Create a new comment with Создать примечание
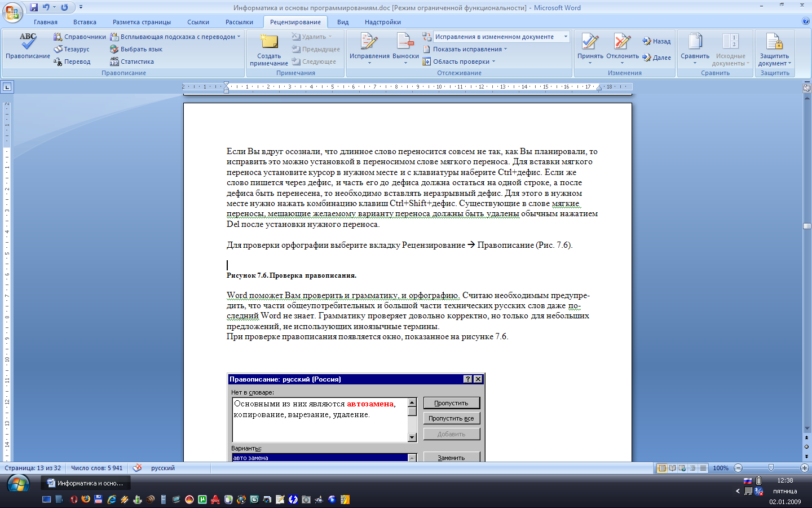 (269, 50)
